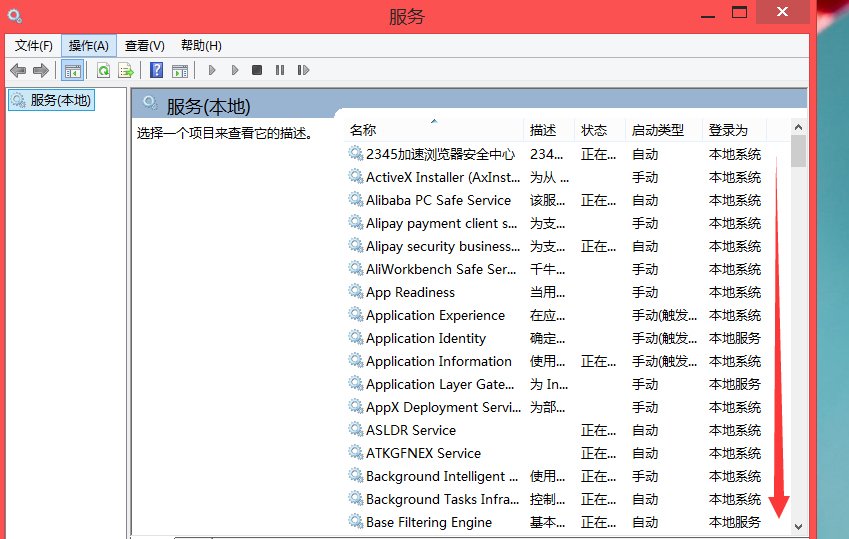Click 千牛... description for AliWorkbench
849x539 pixels.
click(547, 269)
